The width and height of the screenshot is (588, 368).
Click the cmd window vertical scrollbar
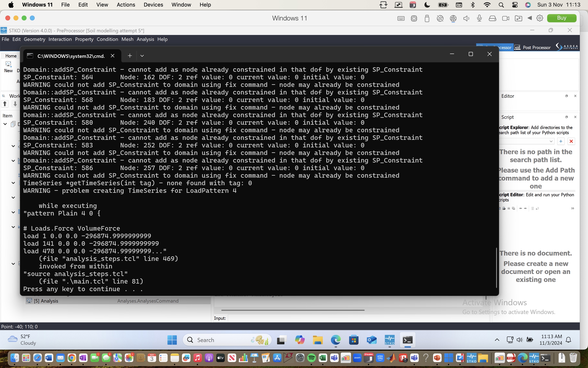496,268
